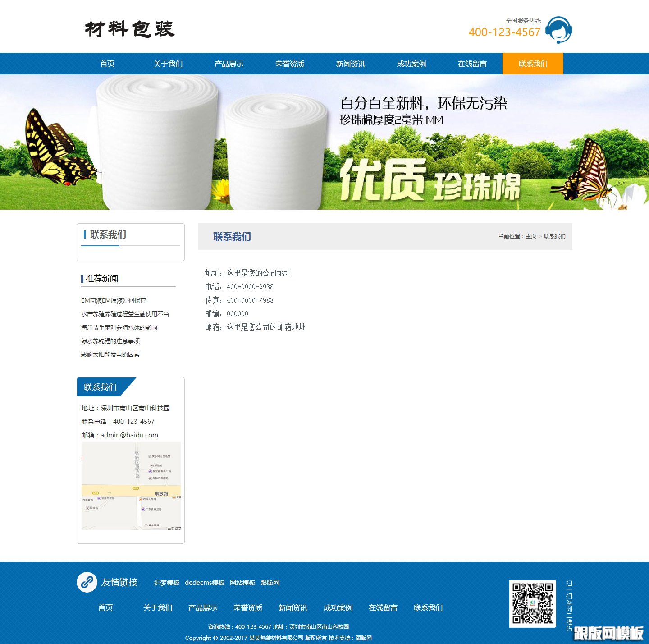The image size is (649, 644).
Task: Click the banner image 优质珍珠棉
Action: [x=324, y=142]
